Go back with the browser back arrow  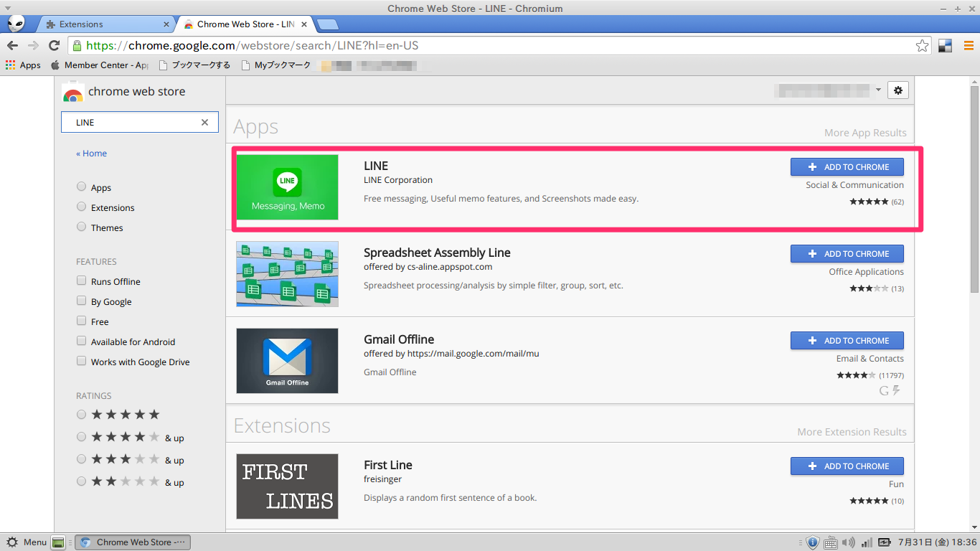13,45
